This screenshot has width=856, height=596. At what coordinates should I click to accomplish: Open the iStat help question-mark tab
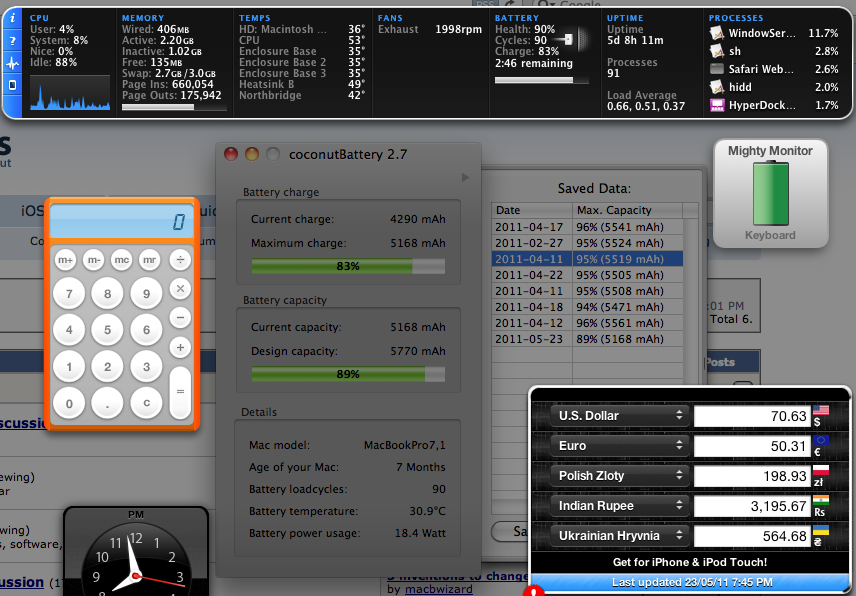[13, 41]
